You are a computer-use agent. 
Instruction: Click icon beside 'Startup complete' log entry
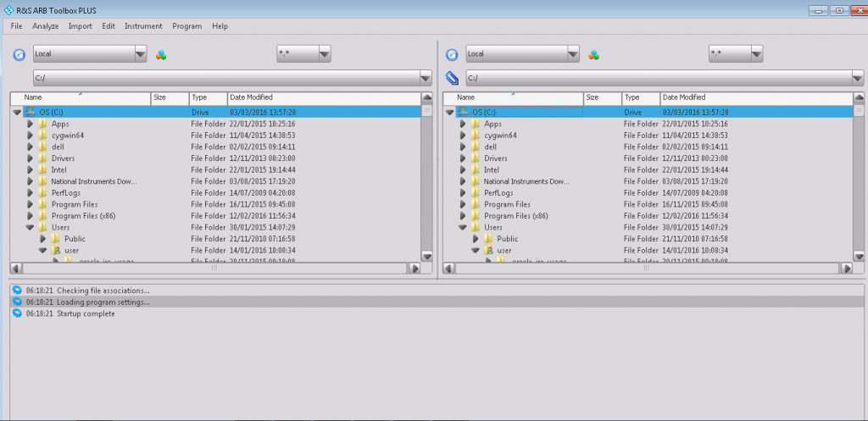17,313
